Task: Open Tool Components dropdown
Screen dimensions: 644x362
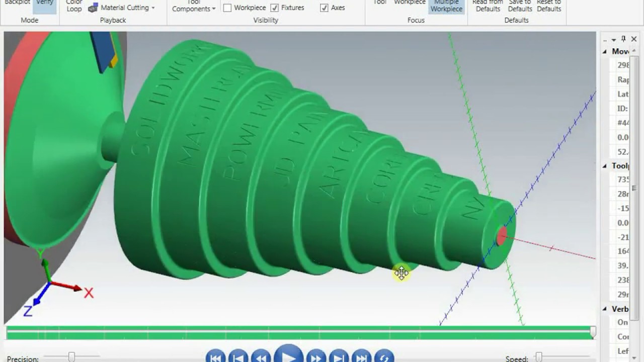Action: pos(194,6)
